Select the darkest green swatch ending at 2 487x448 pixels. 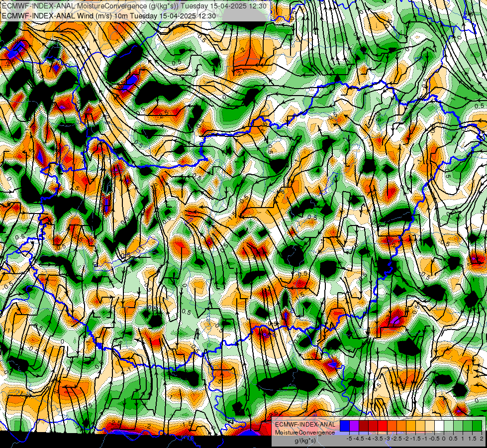pyautogui.click(x=477, y=426)
